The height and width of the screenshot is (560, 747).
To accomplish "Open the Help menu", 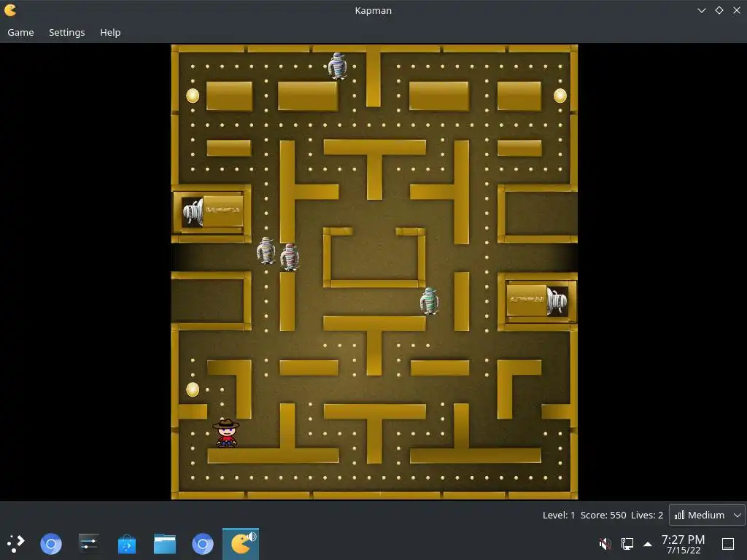I will point(110,32).
